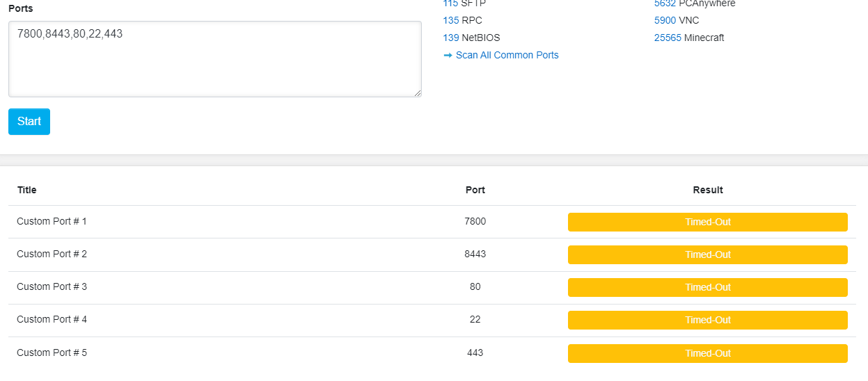Select port 139 NetBIOS link

pyautogui.click(x=450, y=38)
